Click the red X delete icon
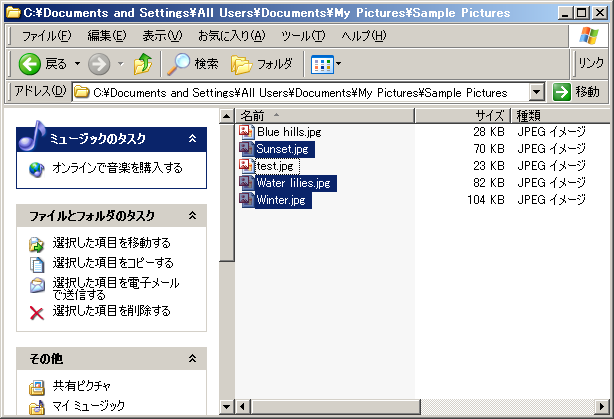 point(37,313)
